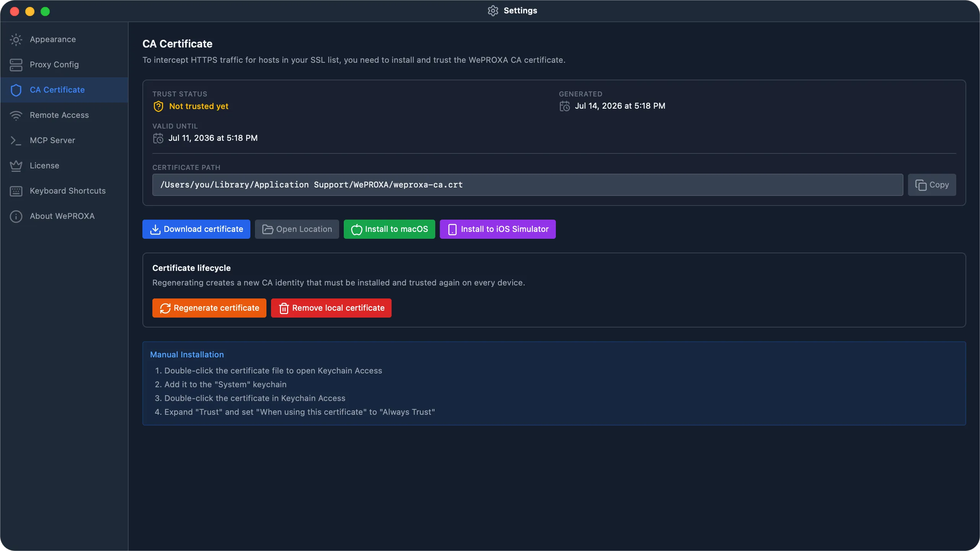Close the Settings window with red button

[x=15, y=11]
